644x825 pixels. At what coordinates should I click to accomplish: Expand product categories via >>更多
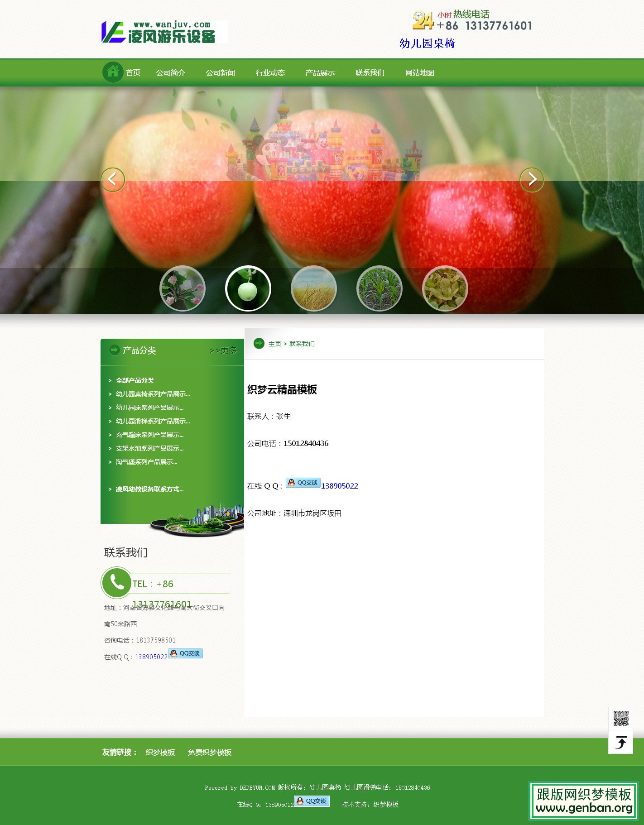tap(223, 350)
